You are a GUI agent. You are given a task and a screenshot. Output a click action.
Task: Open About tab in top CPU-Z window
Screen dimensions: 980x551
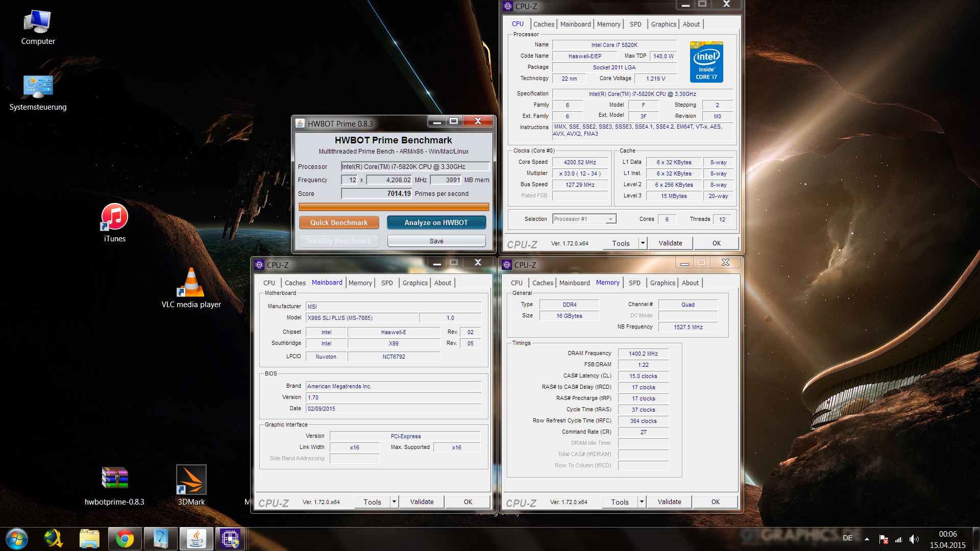coord(691,24)
